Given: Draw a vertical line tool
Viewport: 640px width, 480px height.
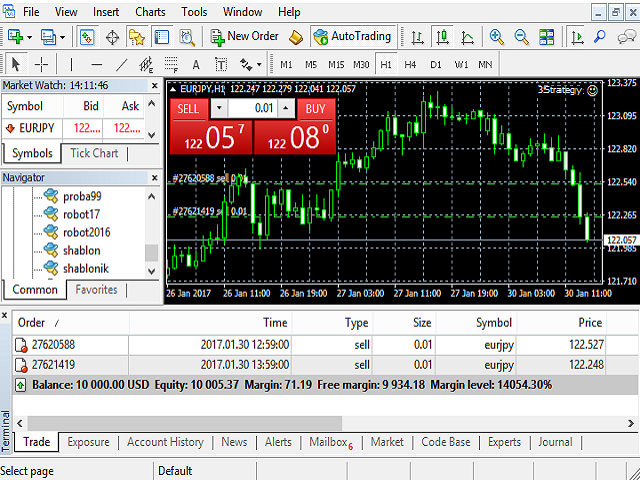Looking at the screenshot, I should [x=71, y=64].
